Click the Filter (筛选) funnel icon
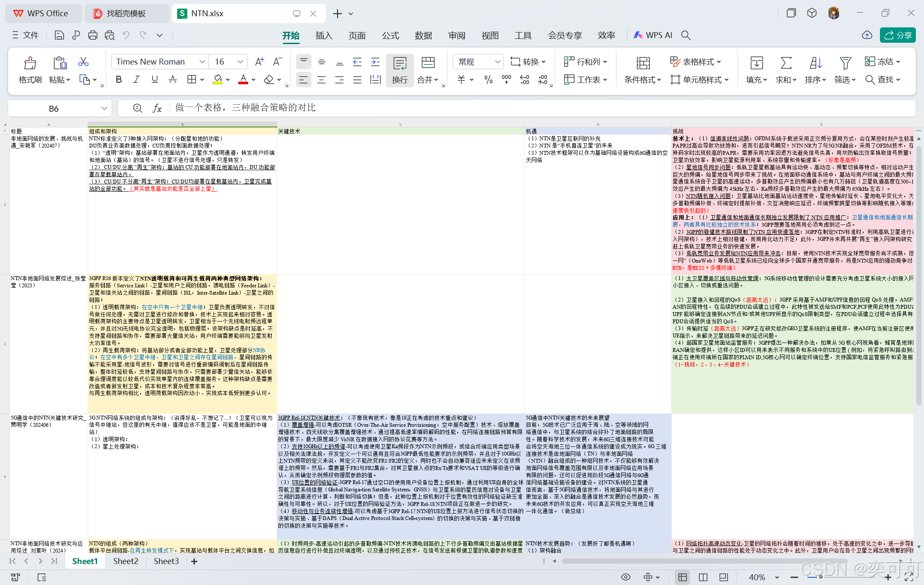Image resolution: width=924 pixels, height=585 pixels. coord(845,63)
